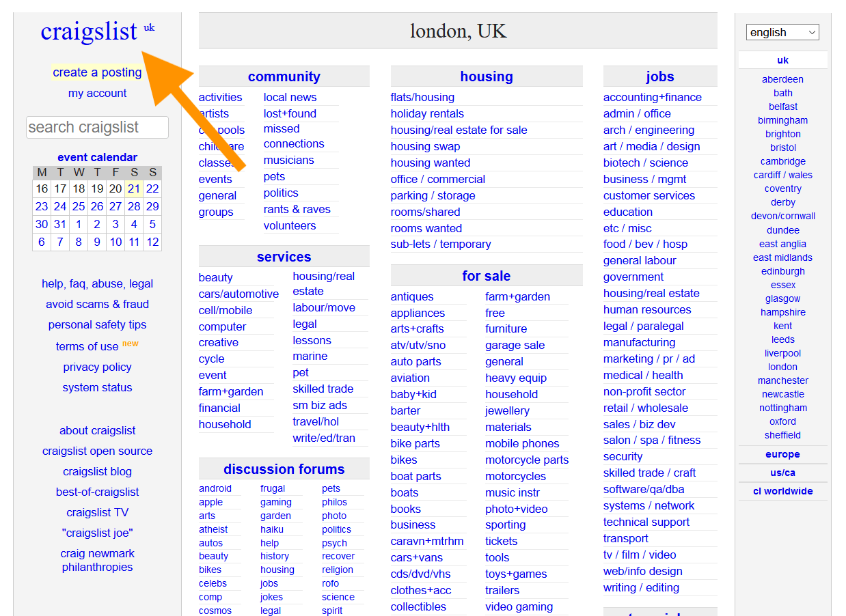Select date 31 in event calendar

click(60, 224)
